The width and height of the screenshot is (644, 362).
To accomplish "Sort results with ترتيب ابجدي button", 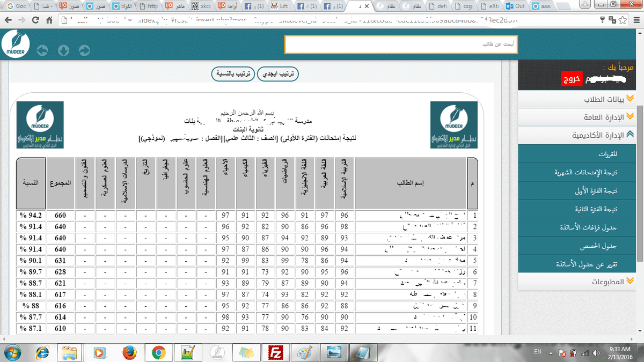I will pyautogui.click(x=278, y=75).
